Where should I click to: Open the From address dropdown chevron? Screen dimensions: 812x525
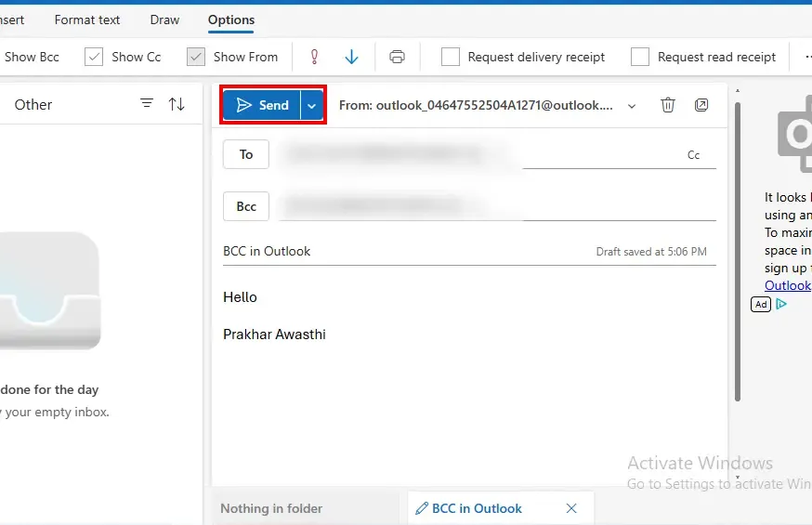click(632, 106)
